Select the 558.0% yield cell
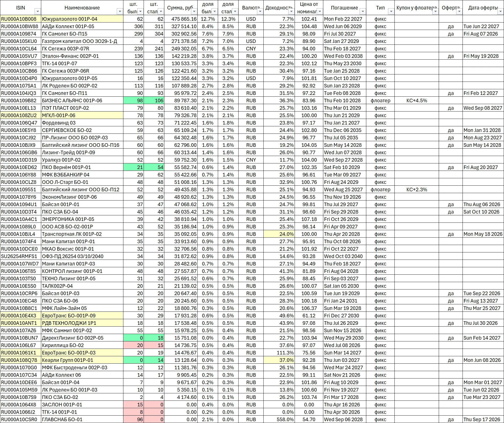Screen dimensions: 504x423 (279, 419)
